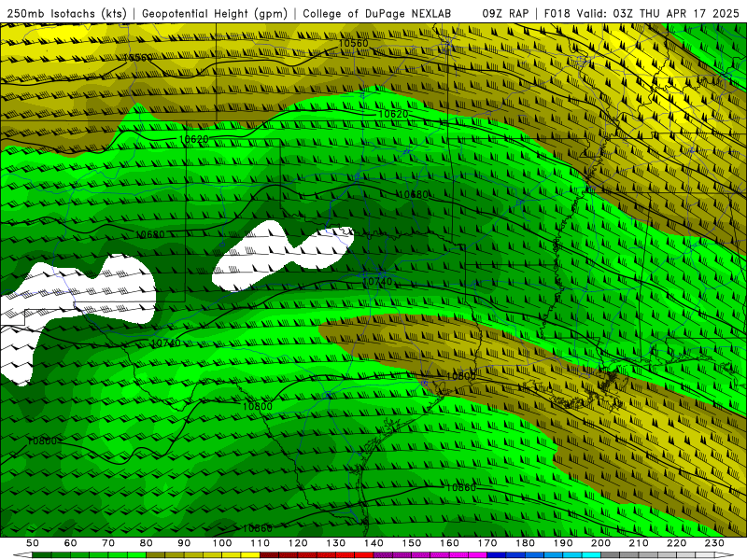
Task: Click the 110 label on the color bar
Action: pyautogui.click(x=260, y=543)
